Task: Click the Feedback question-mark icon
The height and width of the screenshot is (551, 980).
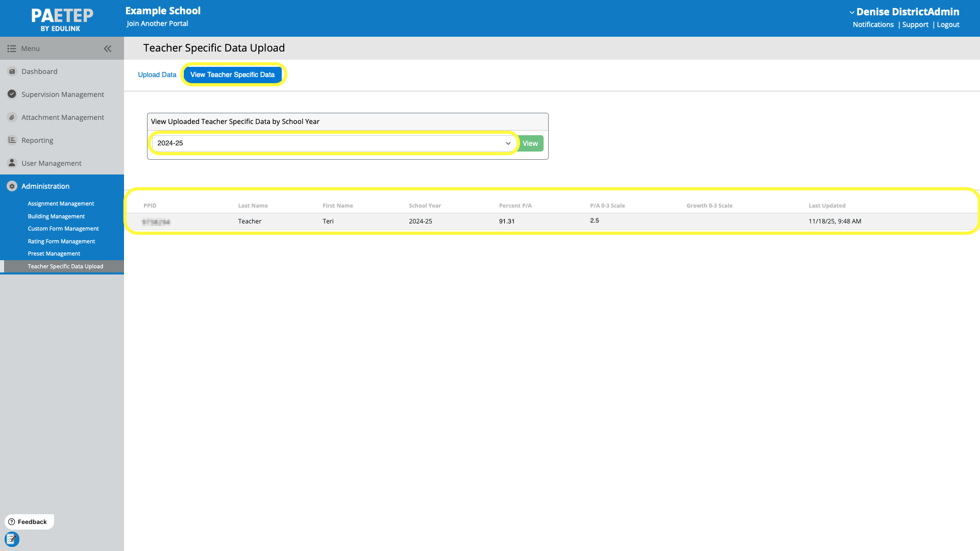Action: (11, 522)
